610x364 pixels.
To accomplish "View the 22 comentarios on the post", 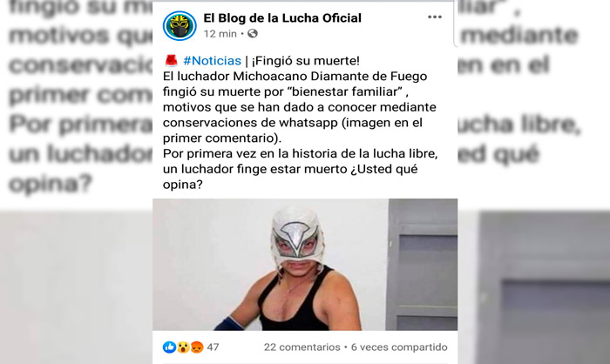I will coord(302,347).
